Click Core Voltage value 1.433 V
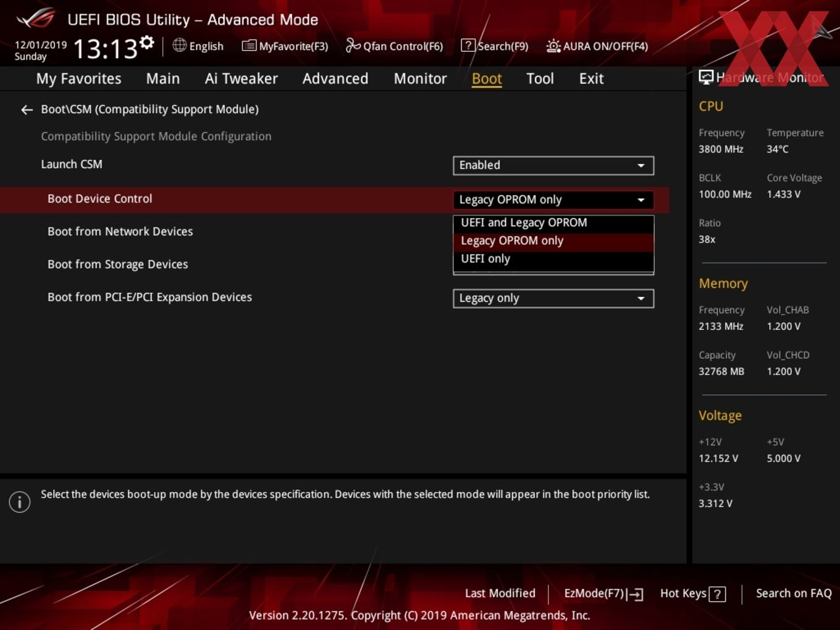 [784, 195]
